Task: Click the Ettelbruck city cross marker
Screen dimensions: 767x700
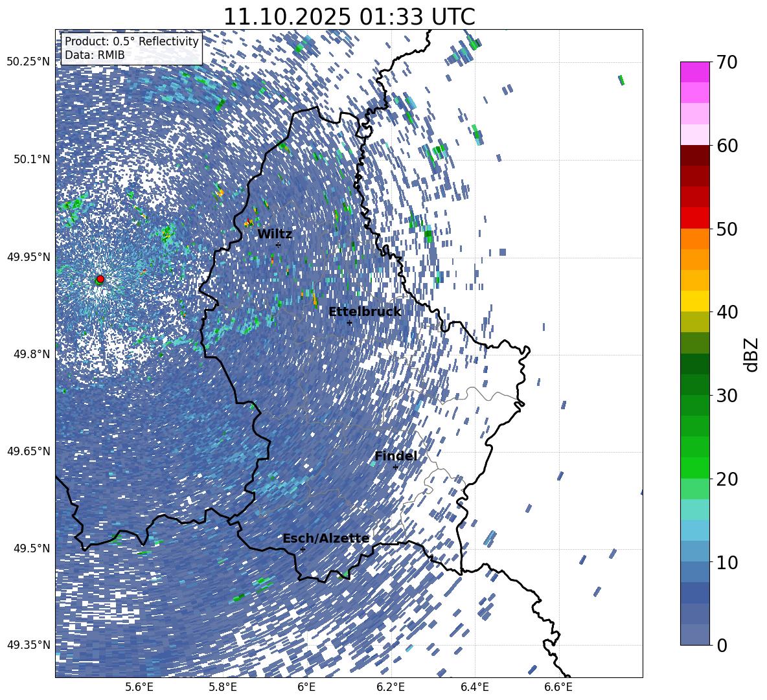Action: (349, 323)
